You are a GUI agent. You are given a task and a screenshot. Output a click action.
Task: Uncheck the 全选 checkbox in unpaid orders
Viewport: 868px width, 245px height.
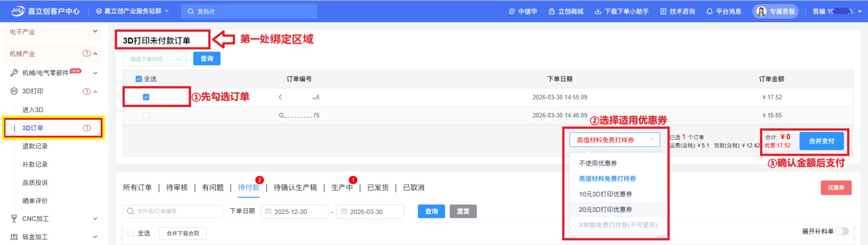[x=139, y=79]
